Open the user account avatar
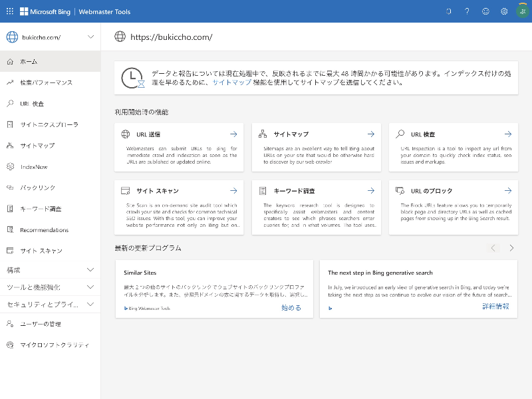This screenshot has width=532, height=399. [x=523, y=11]
